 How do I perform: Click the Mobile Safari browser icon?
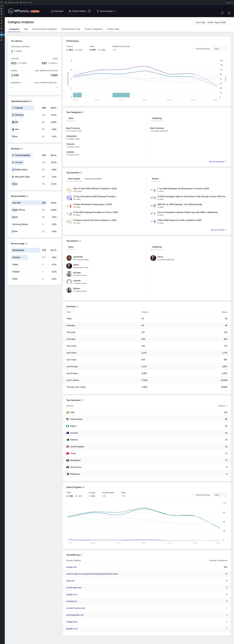(x=13, y=170)
